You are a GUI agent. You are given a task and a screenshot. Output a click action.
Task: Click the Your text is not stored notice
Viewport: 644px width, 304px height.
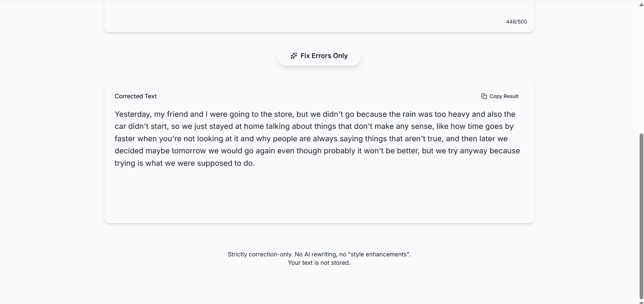[x=319, y=263]
